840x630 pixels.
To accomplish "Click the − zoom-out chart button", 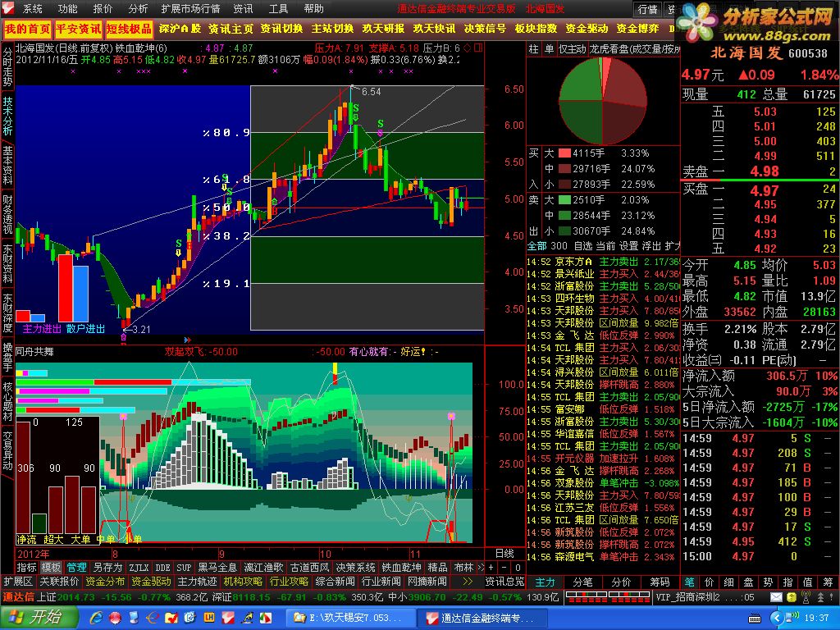I will click(x=504, y=568).
